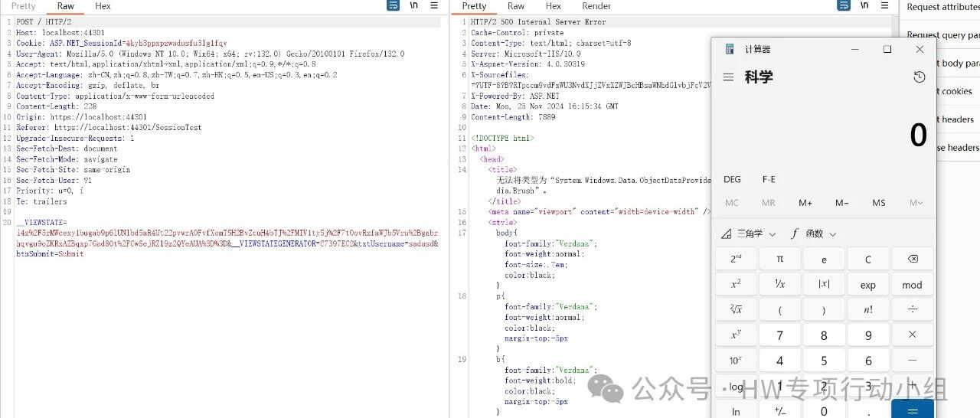Open the memory list M dropdown
This screenshot has height=418, width=980.
(x=916, y=203)
